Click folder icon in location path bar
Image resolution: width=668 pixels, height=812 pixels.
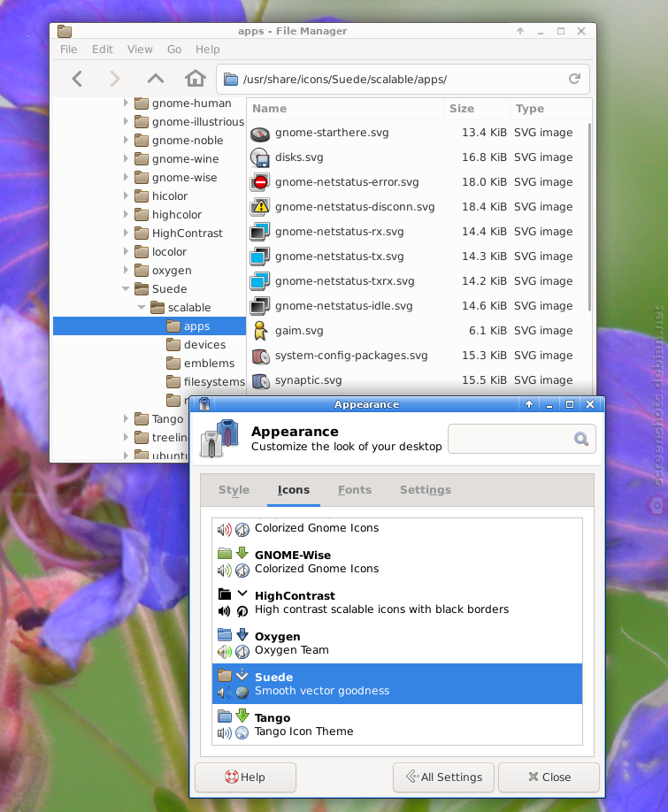pos(230,80)
